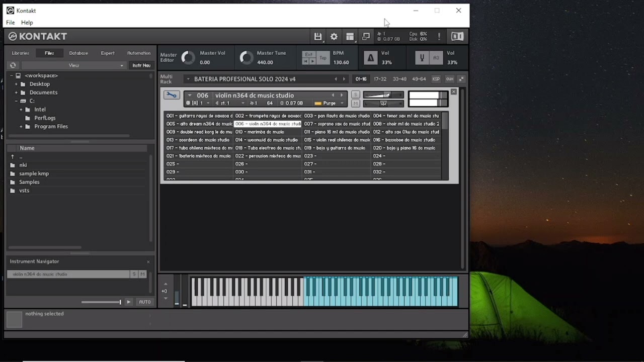Screen dimensions: 644x362
Task: Remove violin n364 instrument from rack
Action: click(x=453, y=92)
